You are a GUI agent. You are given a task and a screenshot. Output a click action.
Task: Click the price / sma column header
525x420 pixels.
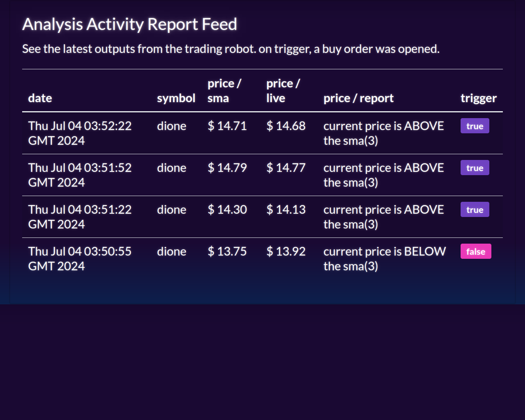[224, 90]
